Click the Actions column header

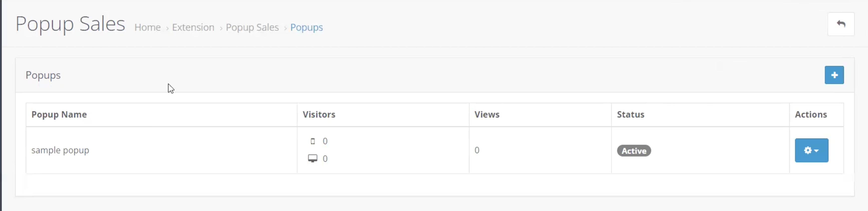coord(811,114)
